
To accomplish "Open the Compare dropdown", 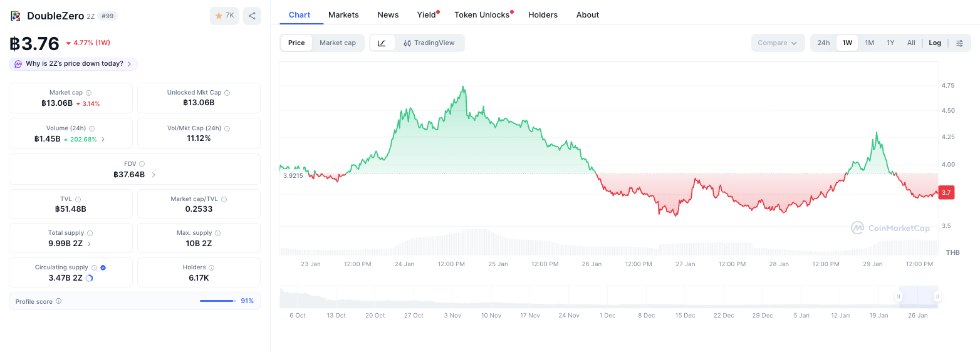I will (778, 43).
